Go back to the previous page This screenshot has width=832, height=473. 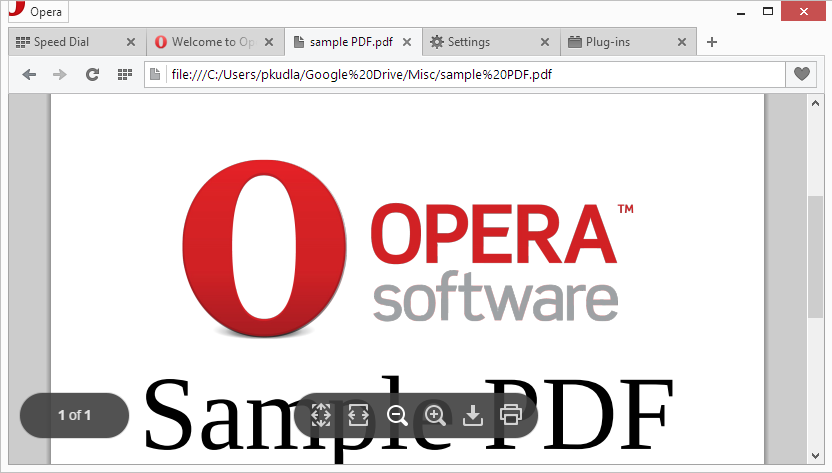click(29, 74)
